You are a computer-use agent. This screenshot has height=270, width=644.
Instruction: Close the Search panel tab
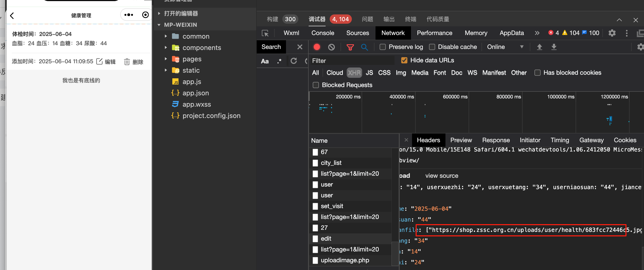coord(300,47)
